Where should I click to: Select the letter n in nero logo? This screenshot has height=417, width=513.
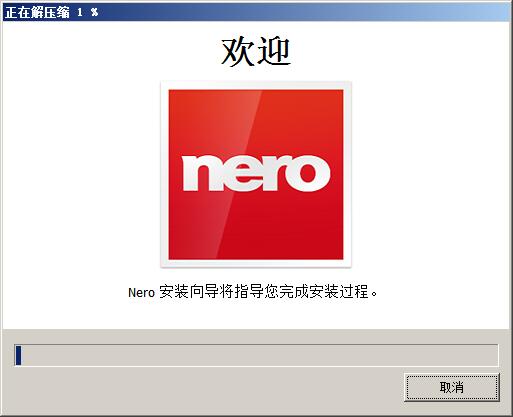(x=202, y=173)
